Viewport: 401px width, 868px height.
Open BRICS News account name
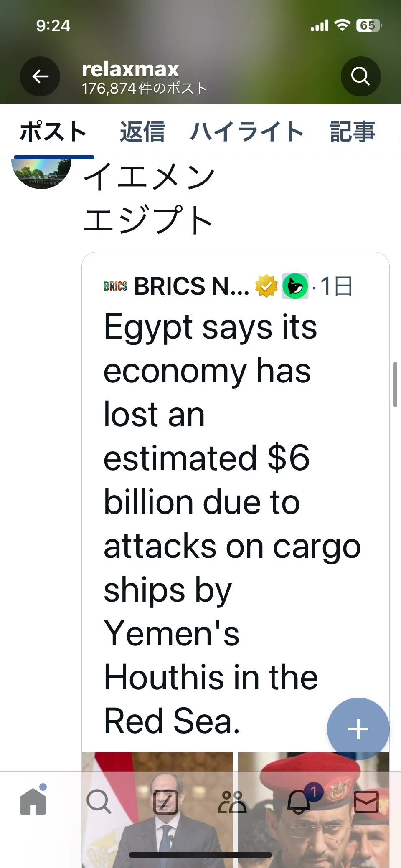pyautogui.click(x=191, y=286)
